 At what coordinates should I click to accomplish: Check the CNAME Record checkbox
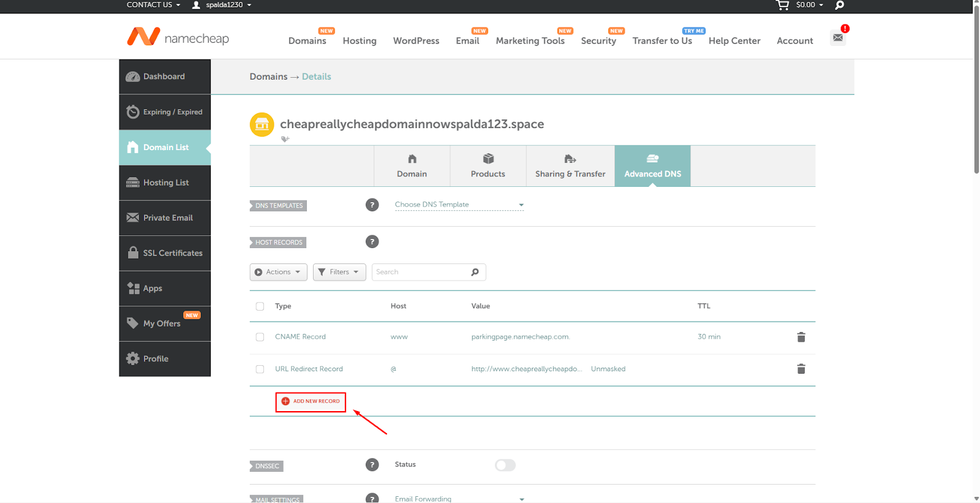(x=260, y=337)
